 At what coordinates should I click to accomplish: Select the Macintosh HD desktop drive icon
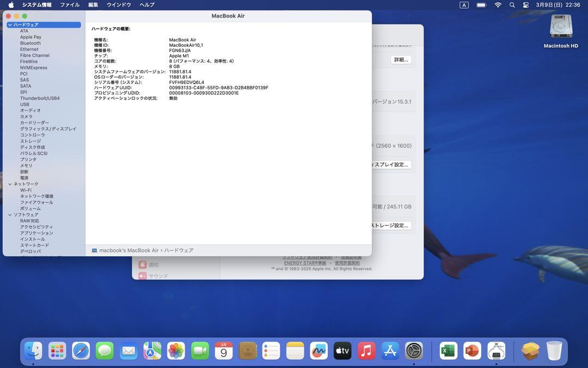pyautogui.click(x=561, y=26)
